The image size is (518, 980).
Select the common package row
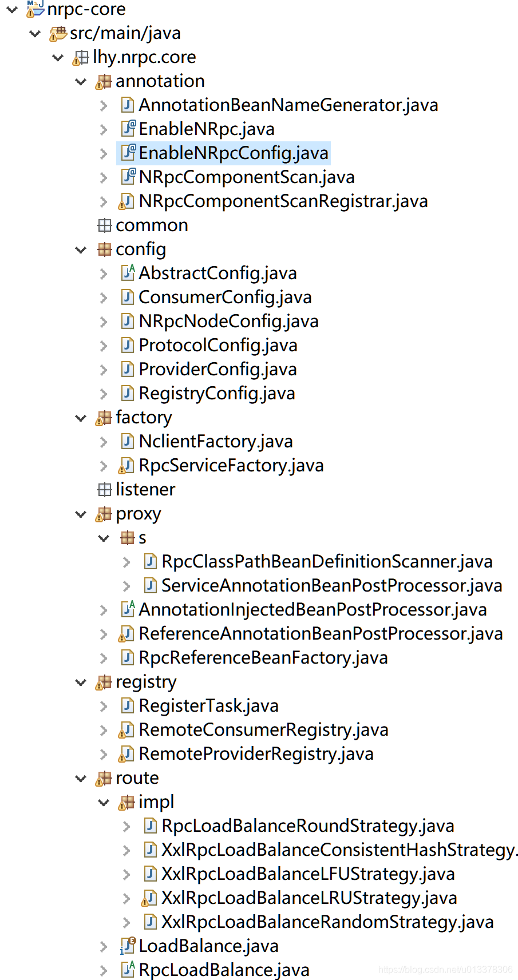152,225
